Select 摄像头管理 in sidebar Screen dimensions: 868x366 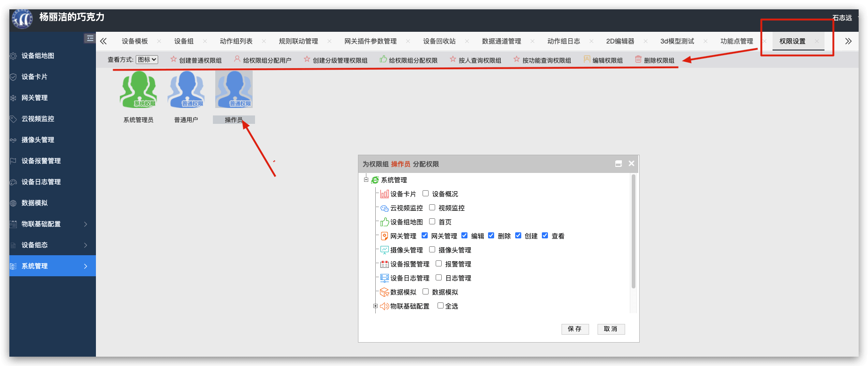(52, 140)
